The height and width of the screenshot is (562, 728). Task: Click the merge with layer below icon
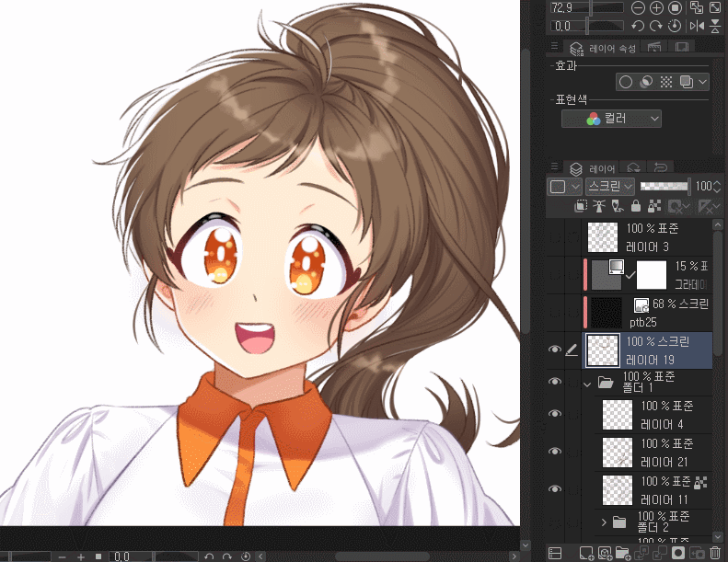click(659, 553)
